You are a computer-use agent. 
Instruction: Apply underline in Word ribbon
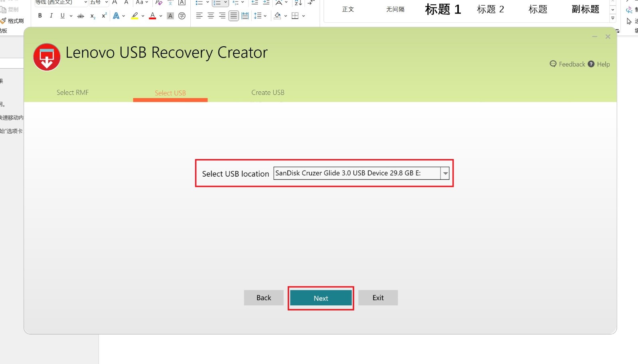[63, 16]
